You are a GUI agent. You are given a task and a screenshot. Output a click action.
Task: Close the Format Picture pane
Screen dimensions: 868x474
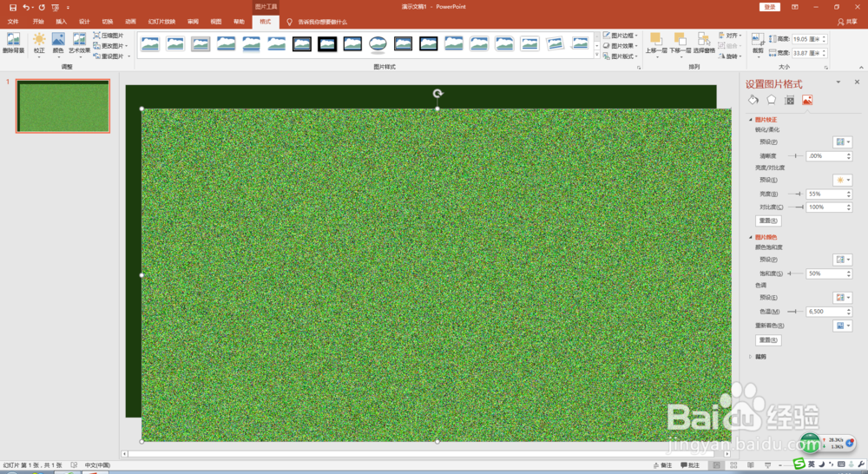click(857, 82)
